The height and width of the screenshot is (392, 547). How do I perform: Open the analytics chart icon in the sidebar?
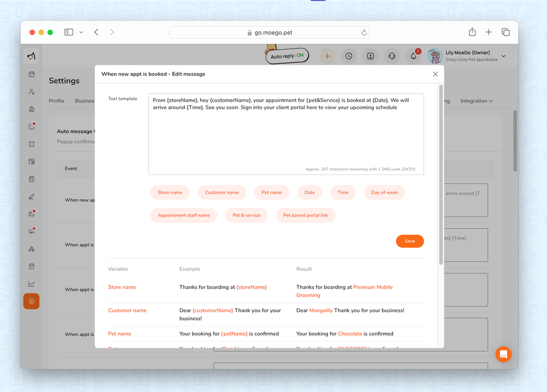tap(31, 284)
